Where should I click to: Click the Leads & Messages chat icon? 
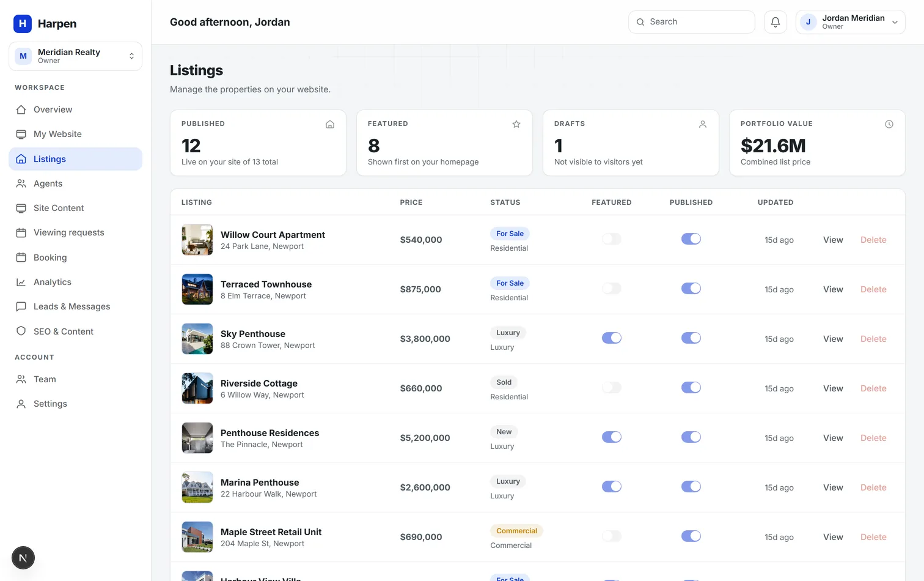point(21,306)
